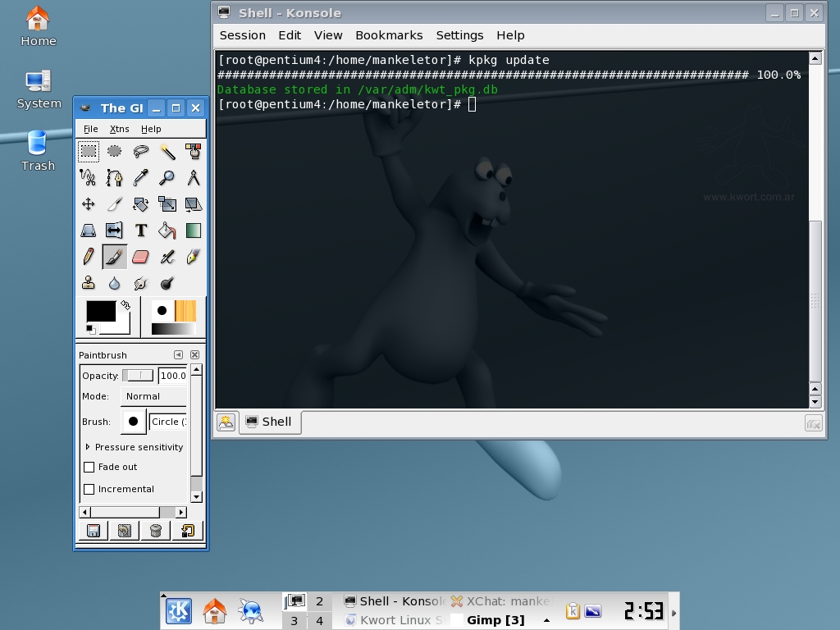Click the Konsole scrollbar up arrow
This screenshot has height=630, width=840.
(x=815, y=58)
